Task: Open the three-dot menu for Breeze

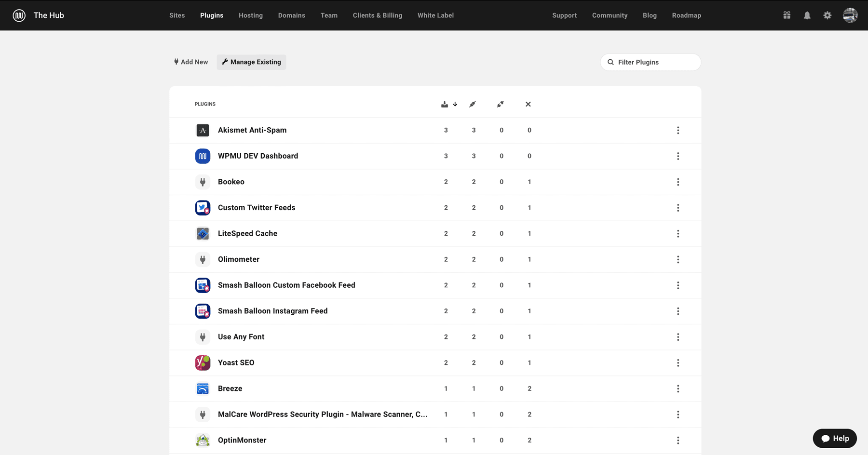Action: 678,388
